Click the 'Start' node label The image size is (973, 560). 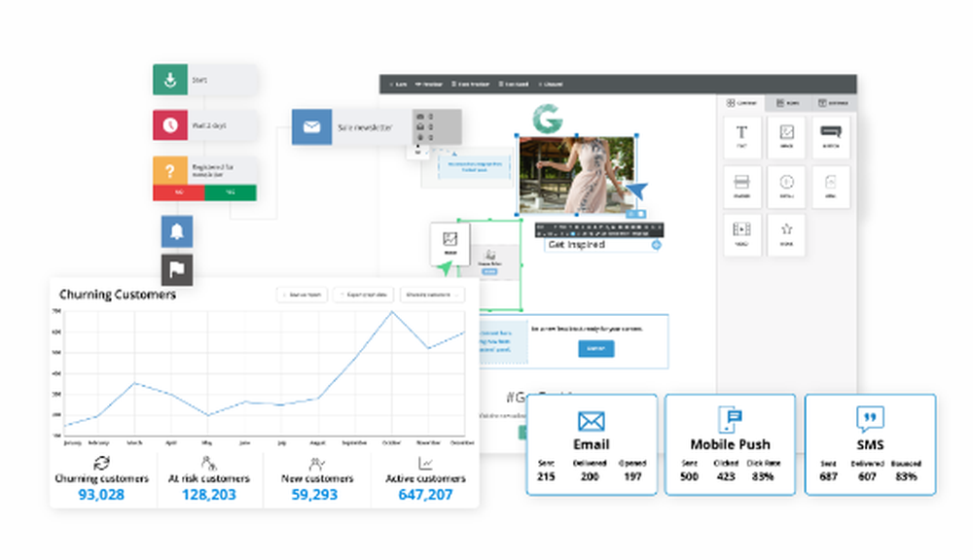[199, 80]
